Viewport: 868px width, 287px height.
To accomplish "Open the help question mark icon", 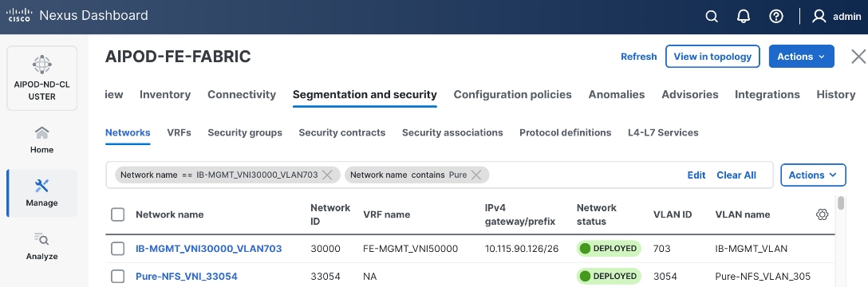I will pos(776,17).
